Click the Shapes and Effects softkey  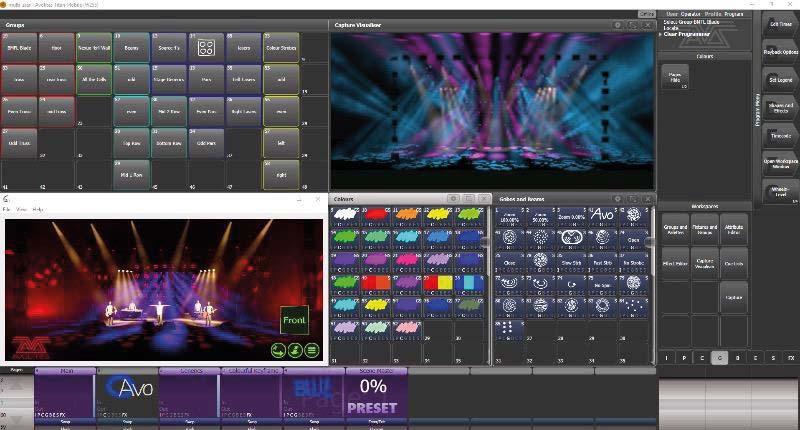tap(781, 108)
